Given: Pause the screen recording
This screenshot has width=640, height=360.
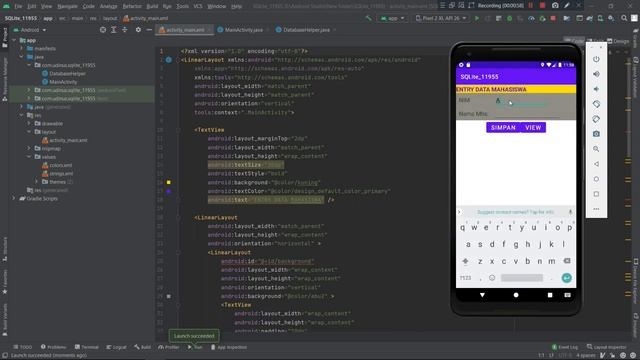Looking at the screenshot, I should pos(531,6).
